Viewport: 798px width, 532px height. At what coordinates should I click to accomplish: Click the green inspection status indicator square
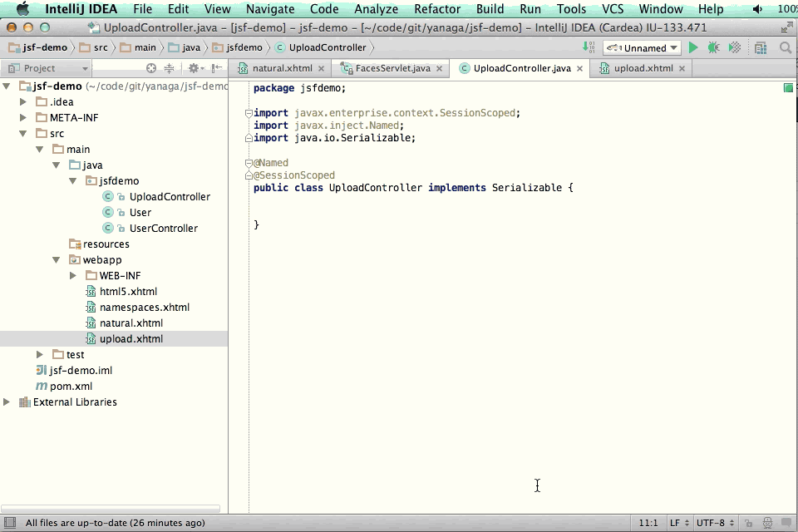coord(788,88)
